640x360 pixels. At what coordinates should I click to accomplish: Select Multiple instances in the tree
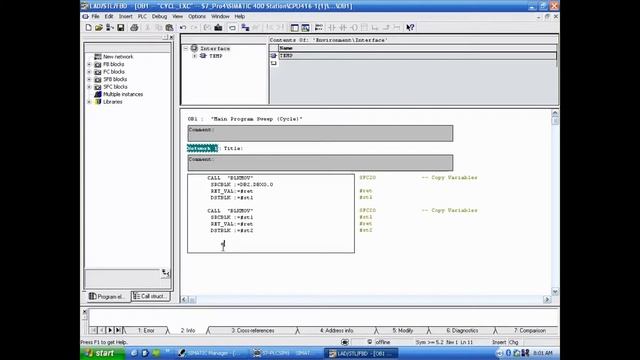(x=123, y=94)
